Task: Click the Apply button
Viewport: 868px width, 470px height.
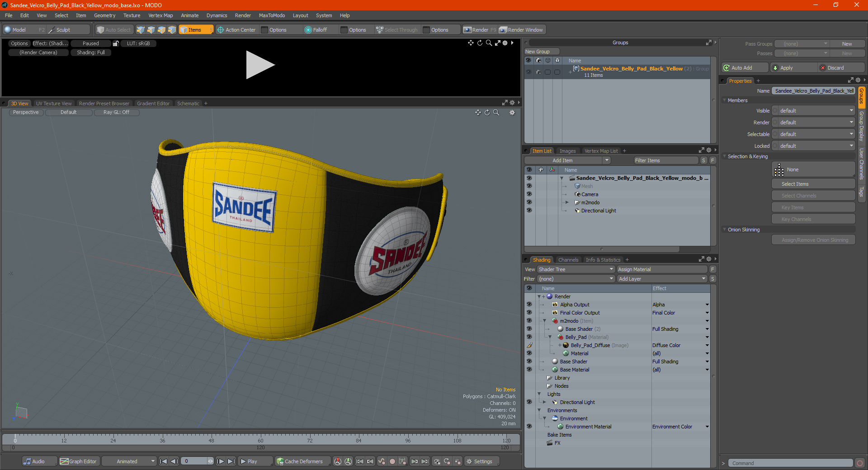Action: click(x=793, y=68)
